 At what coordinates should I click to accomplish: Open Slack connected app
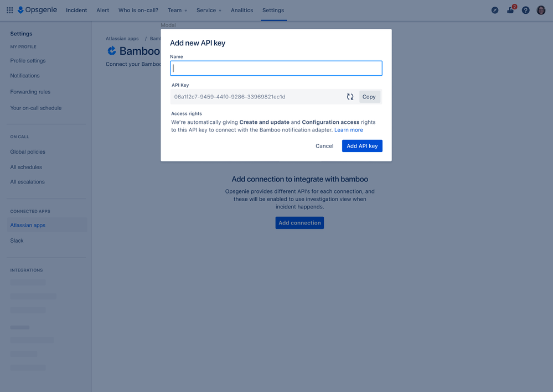[17, 241]
